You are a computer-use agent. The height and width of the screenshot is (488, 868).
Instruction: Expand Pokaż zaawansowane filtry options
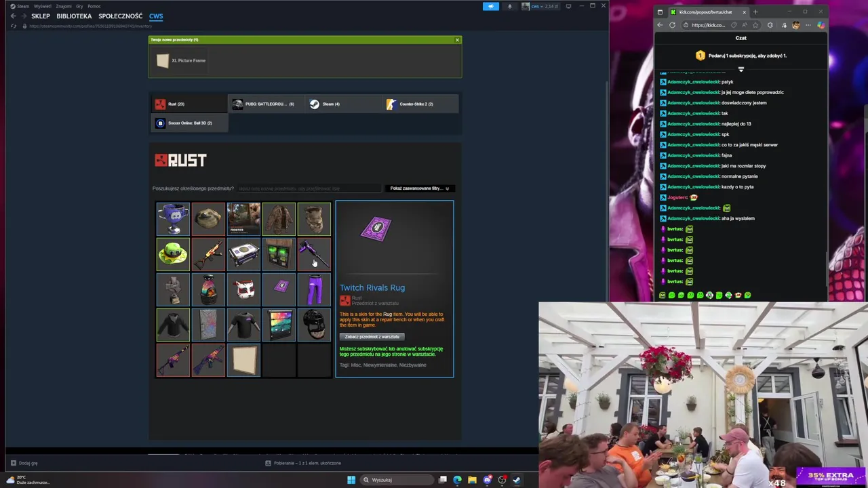[x=420, y=188]
